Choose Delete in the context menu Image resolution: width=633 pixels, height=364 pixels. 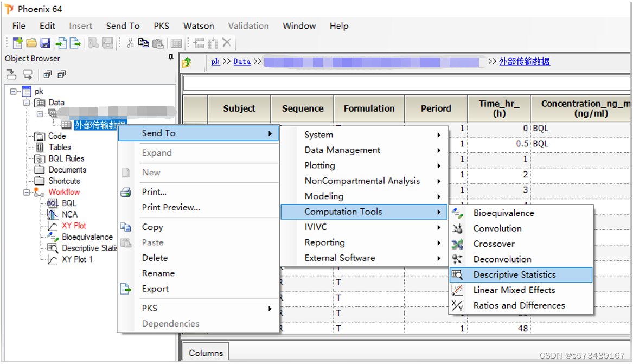(x=155, y=258)
